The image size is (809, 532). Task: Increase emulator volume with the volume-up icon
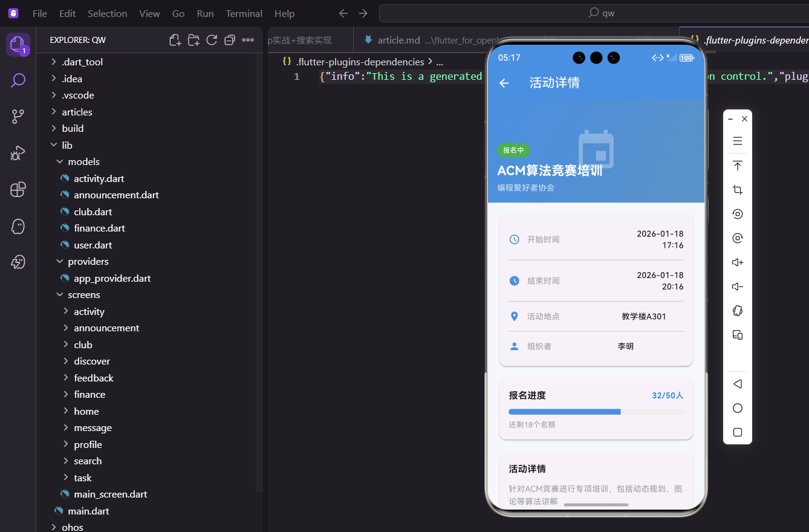[x=737, y=262]
